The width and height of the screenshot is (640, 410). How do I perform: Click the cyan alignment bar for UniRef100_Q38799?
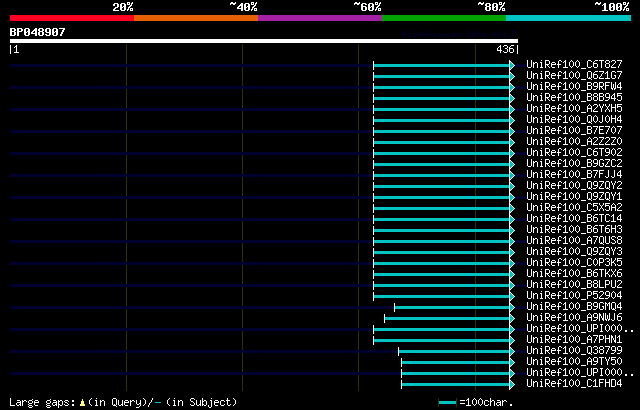tap(454, 352)
